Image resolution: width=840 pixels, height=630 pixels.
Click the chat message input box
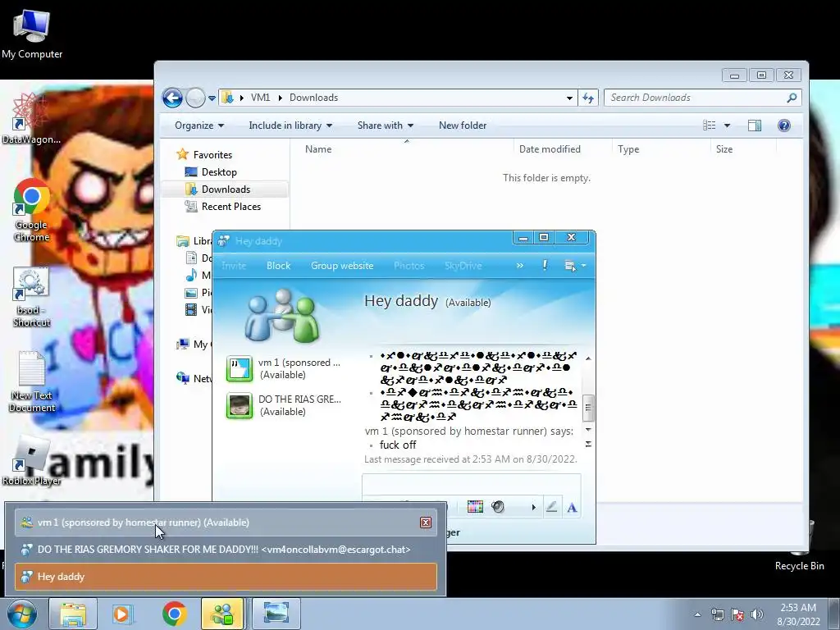coord(472,485)
